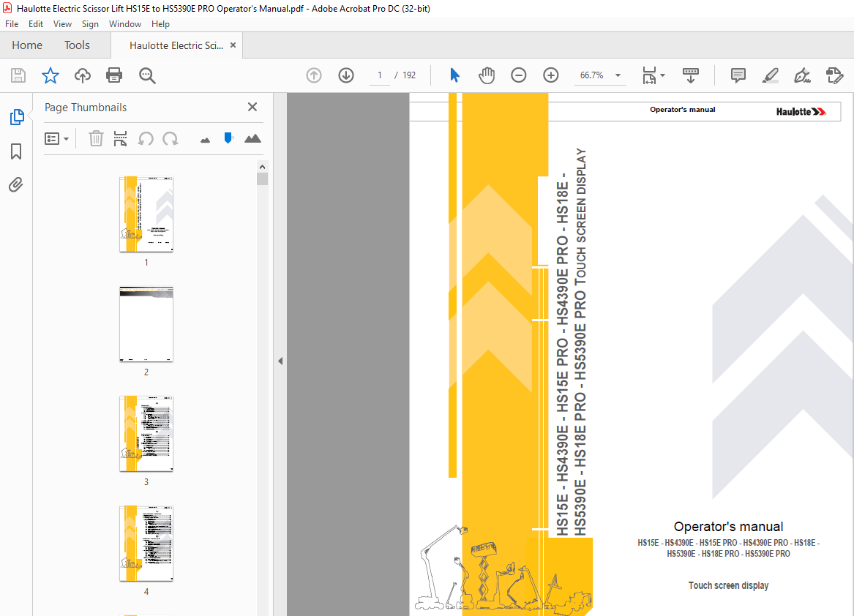Image resolution: width=854 pixels, height=616 pixels.
Task: Click thumbnails scrollbar up arrow
Action: coord(263,167)
